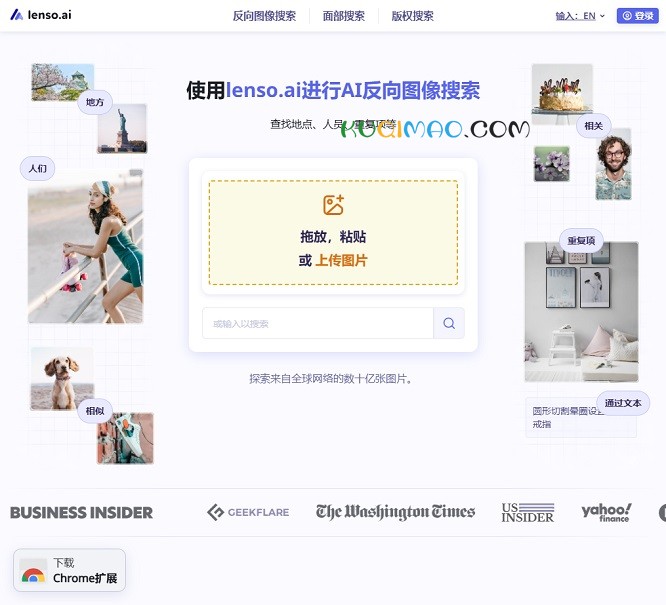Click the 探索来自全球网络 tagline text

click(330, 379)
